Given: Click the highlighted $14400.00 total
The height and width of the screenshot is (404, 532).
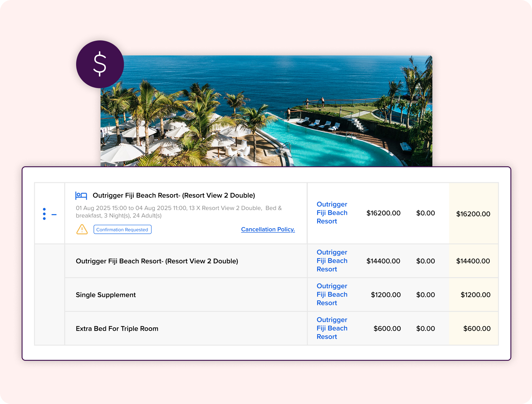Looking at the screenshot, I should pos(473,261).
